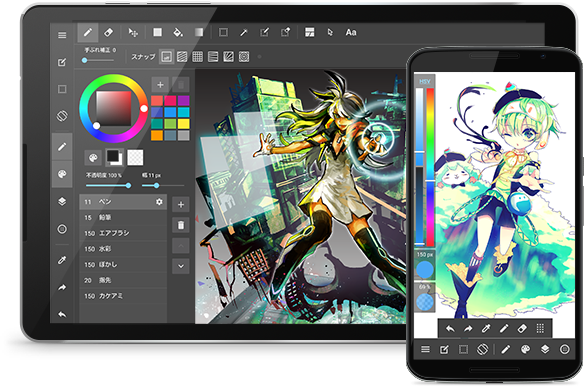Add a new brush with plus button

(181, 205)
